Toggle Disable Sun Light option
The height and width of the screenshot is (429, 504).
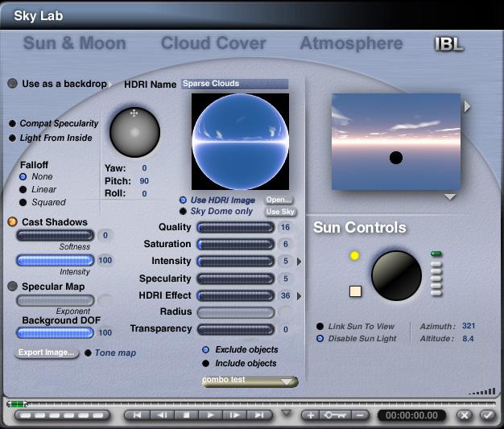tap(320, 338)
